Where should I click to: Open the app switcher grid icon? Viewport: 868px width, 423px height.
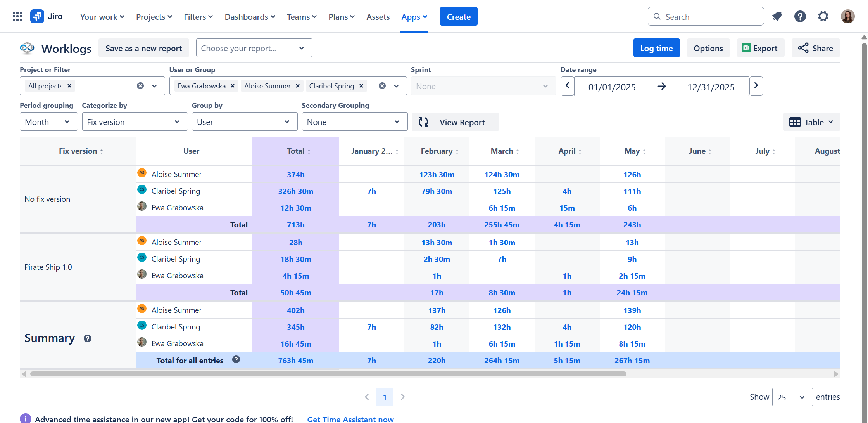click(17, 17)
